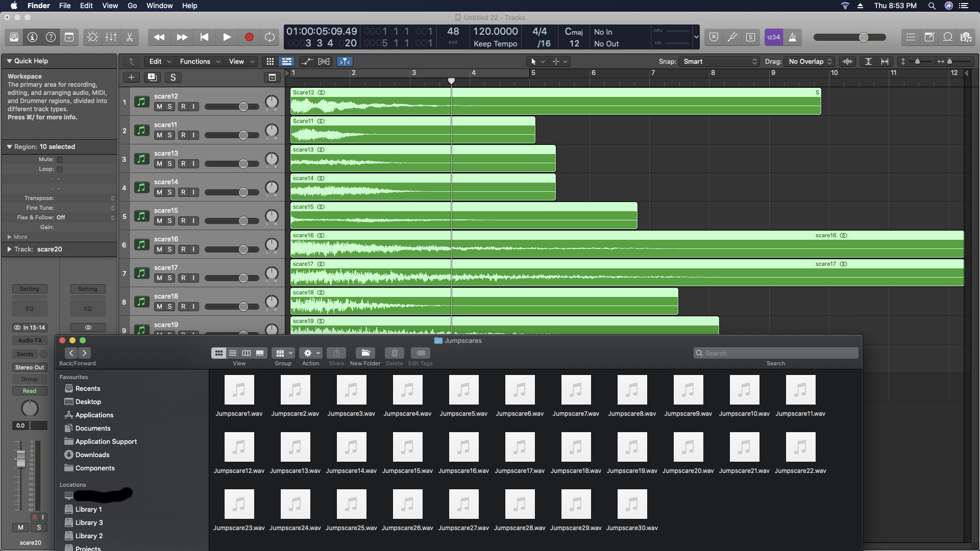Click the Record button in transport
Viewport: 980px width, 551px height.
[x=249, y=37]
